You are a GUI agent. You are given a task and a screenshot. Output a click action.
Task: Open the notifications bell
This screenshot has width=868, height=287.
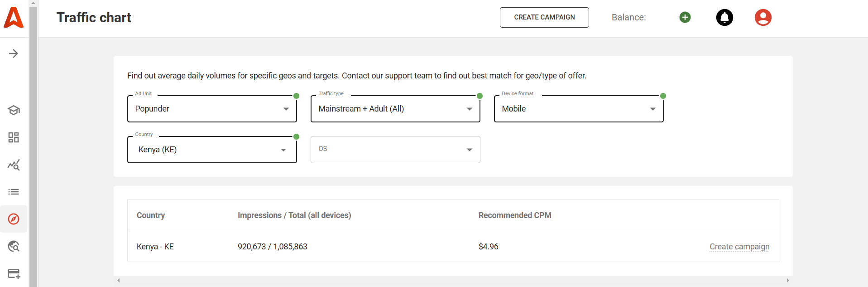(x=724, y=17)
